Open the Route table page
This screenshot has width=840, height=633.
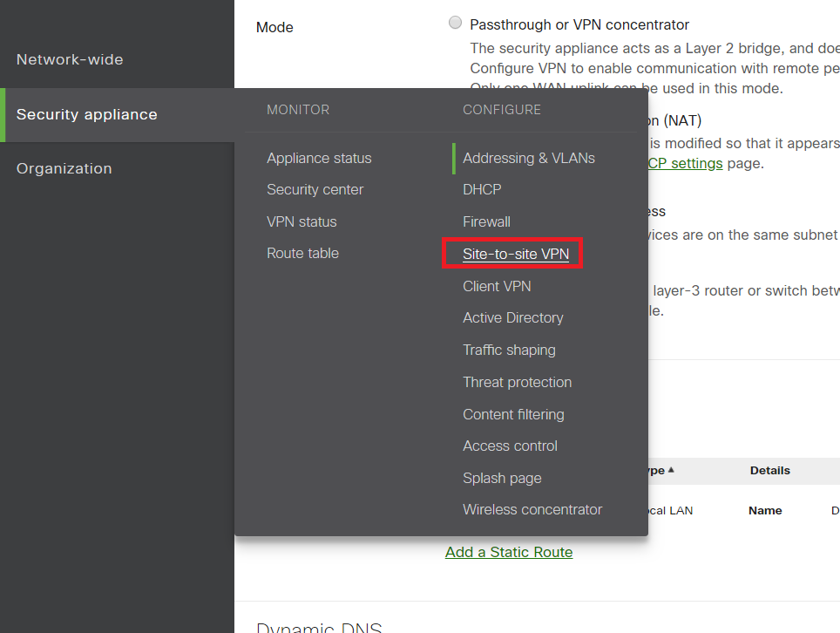point(302,253)
